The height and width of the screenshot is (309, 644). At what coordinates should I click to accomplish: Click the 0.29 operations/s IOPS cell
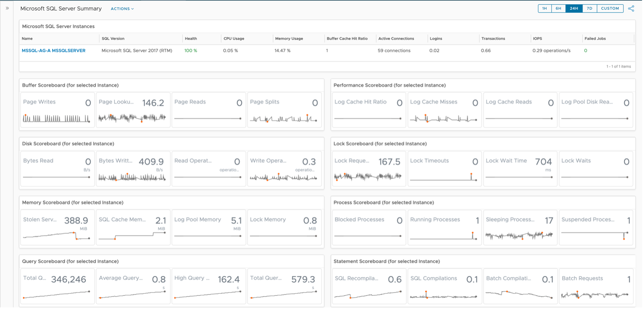tap(552, 51)
